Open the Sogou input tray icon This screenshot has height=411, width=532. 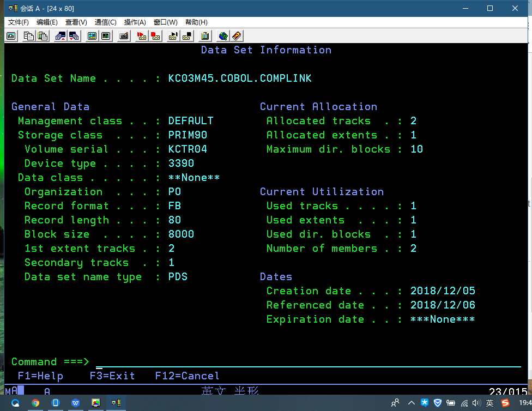click(505, 403)
